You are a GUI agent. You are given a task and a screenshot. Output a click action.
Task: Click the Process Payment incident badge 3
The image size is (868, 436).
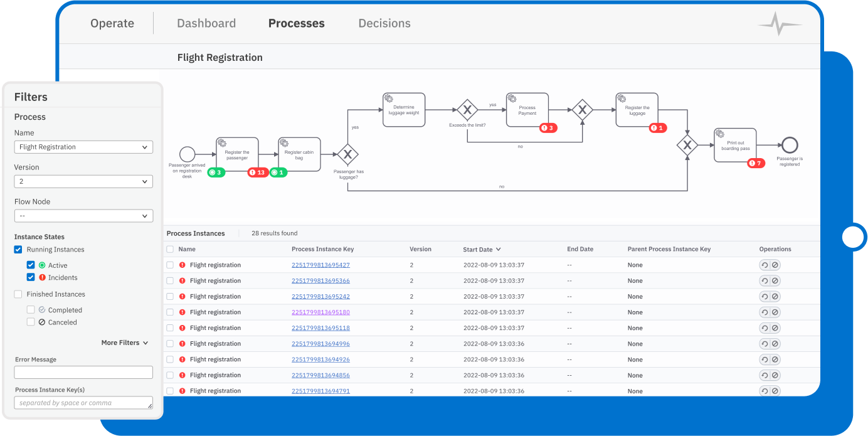pyautogui.click(x=548, y=128)
